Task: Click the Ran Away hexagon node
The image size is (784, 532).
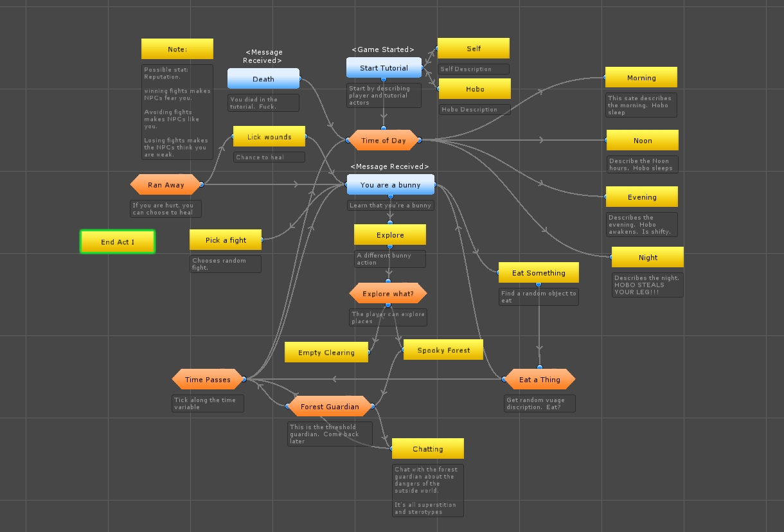Action: pyautogui.click(x=166, y=185)
